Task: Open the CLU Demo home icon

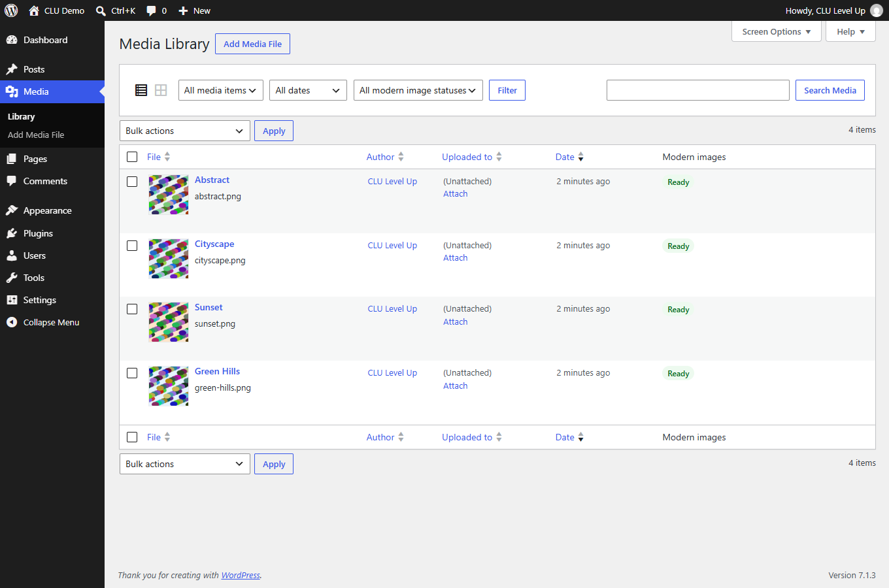Action: 34,10
